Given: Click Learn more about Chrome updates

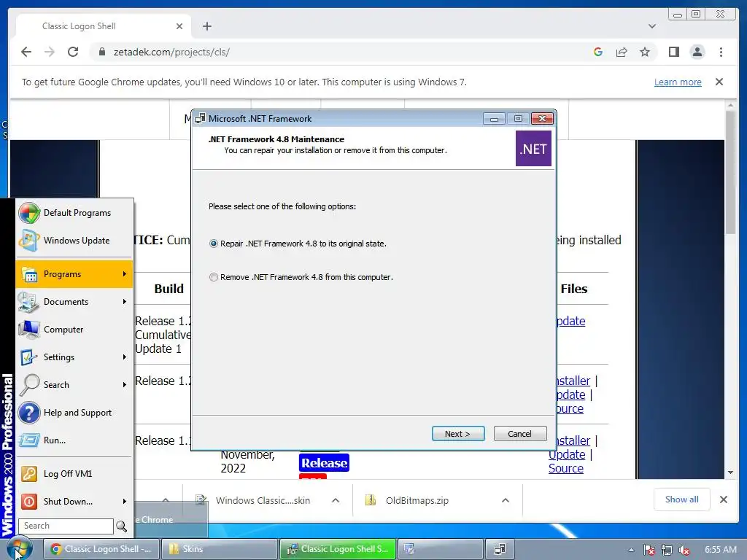Looking at the screenshot, I should point(678,82).
